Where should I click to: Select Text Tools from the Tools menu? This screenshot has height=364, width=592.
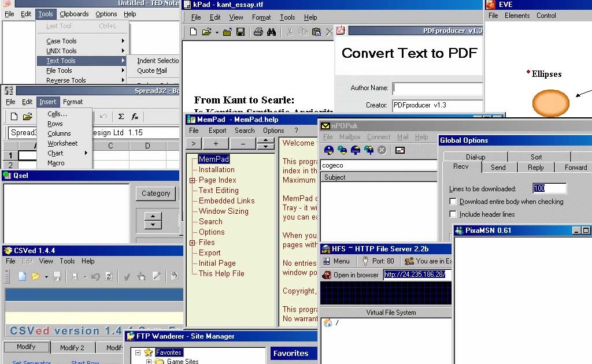pyautogui.click(x=61, y=61)
